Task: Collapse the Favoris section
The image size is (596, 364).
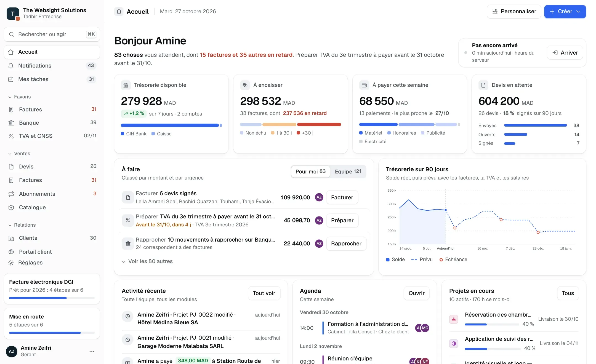Action: coord(20,97)
